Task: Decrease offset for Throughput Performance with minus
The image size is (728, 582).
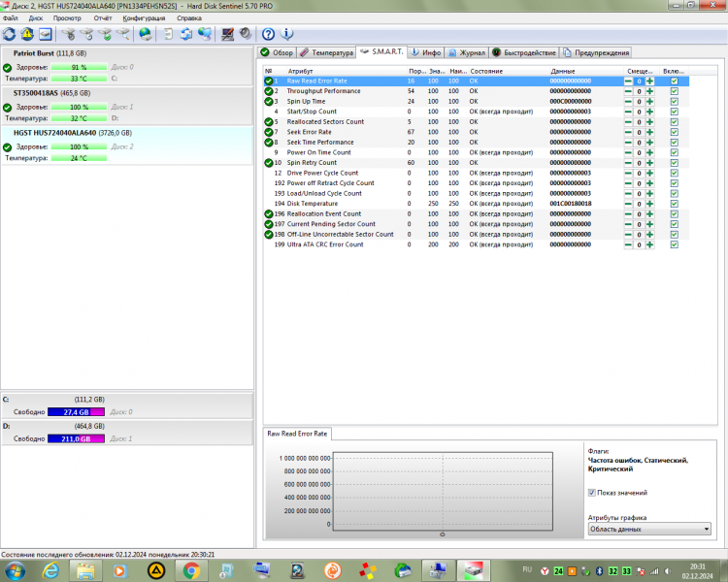Action: pos(628,91)
